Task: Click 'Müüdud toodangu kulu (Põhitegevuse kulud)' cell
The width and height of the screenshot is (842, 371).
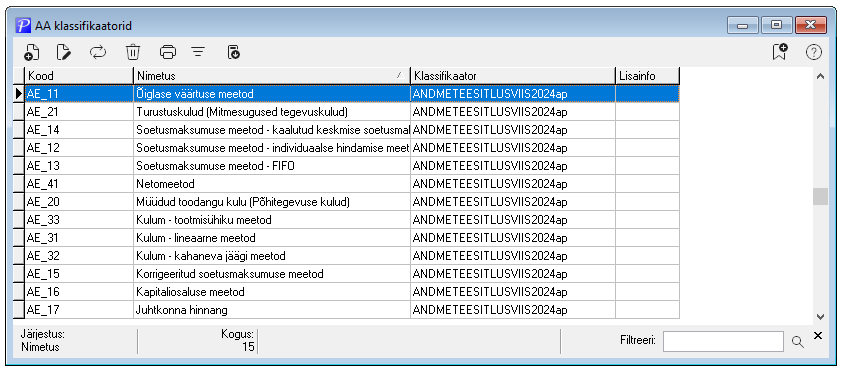Action: click(x=272, y=202)
